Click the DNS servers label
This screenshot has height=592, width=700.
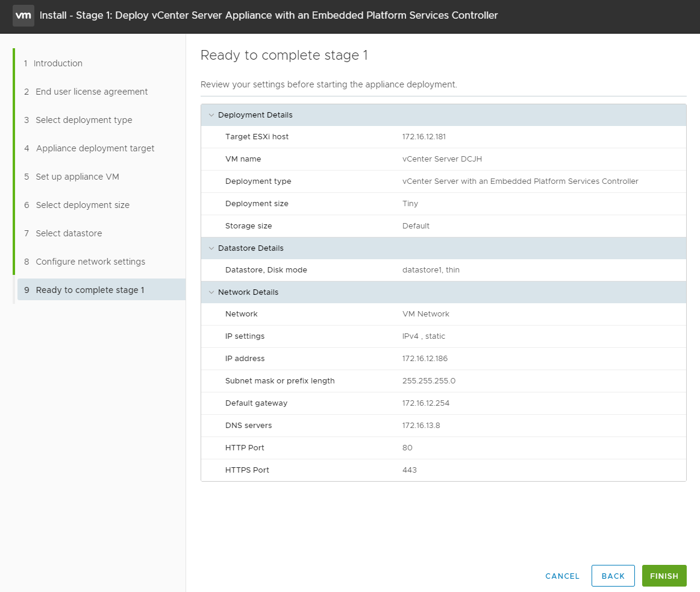pos(248,426)
